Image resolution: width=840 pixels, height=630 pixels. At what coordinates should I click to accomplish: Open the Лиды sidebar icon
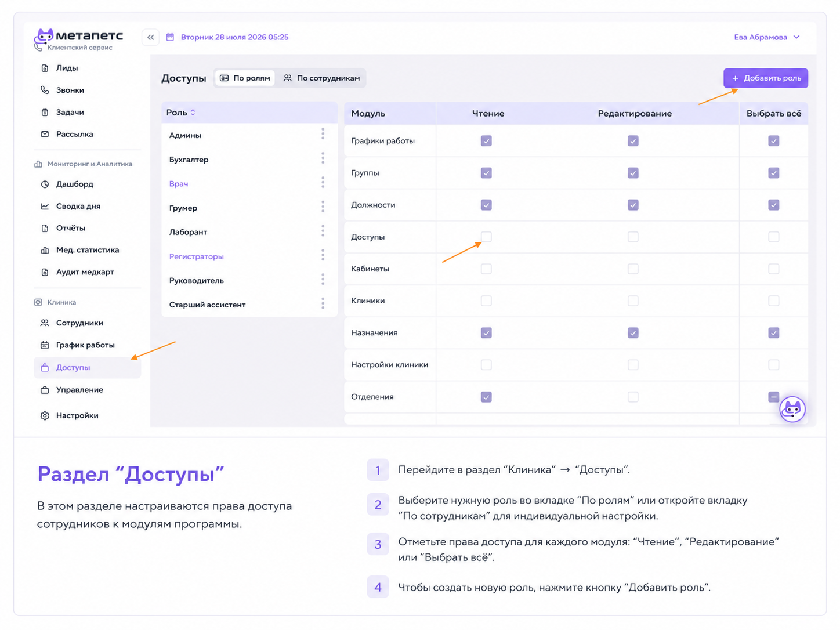click(x=45, y=68)
